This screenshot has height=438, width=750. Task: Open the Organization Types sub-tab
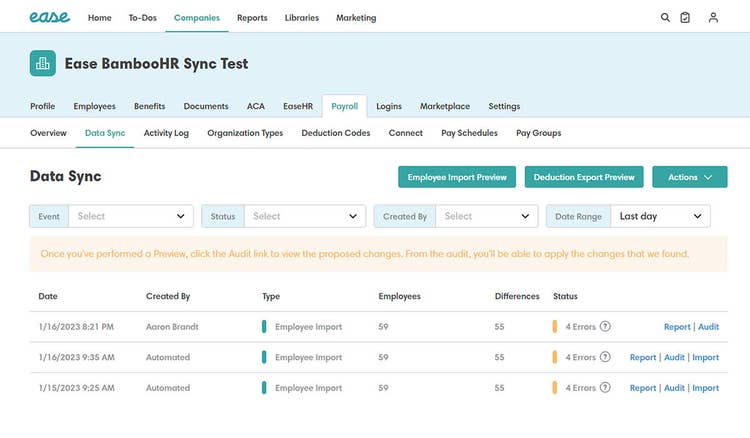click(245, 133)
